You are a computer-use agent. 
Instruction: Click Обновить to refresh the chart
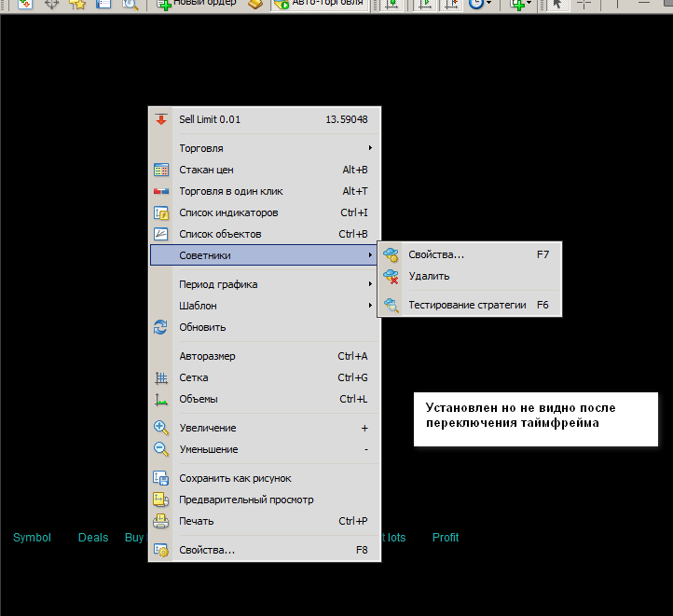[265, 327]
